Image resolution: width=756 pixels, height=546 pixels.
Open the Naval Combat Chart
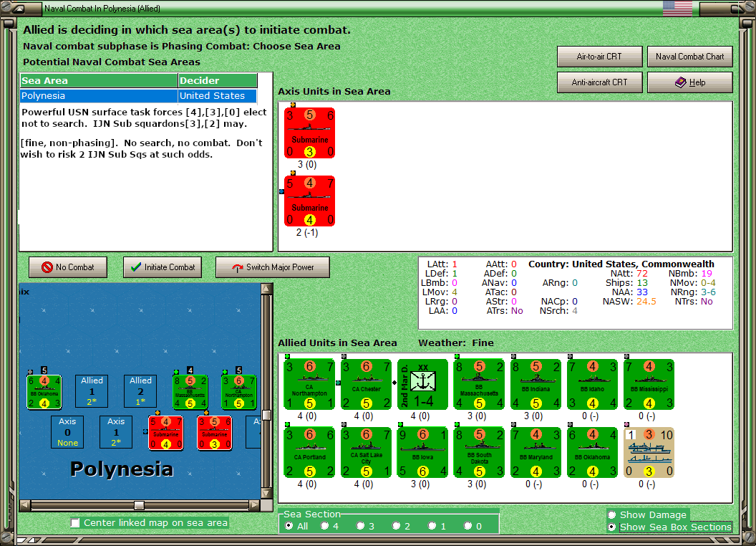pyautogui.click(x=690, y=57)
